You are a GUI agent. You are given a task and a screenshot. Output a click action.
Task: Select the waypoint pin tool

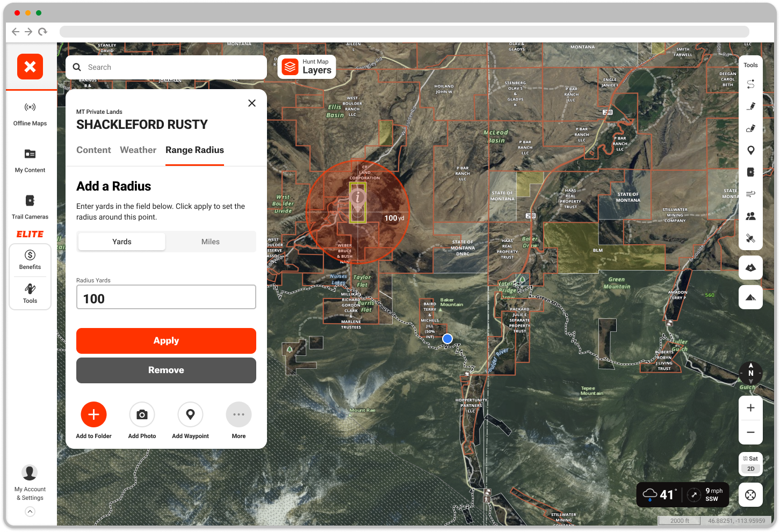tap(751, 150)
